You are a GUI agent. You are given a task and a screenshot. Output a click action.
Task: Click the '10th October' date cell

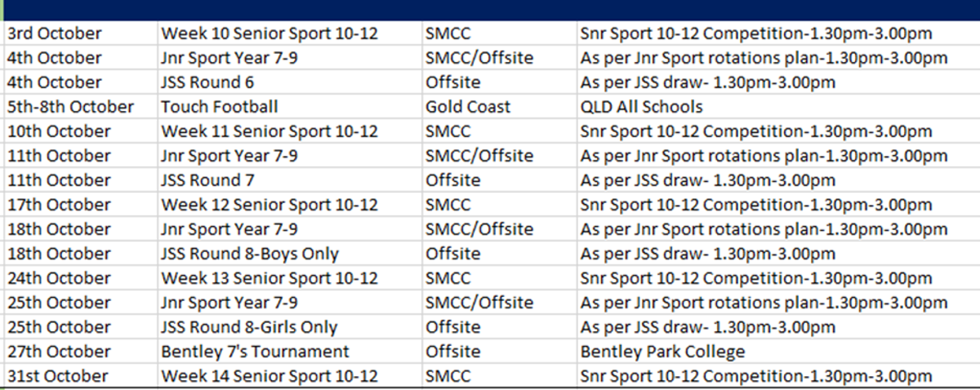[x=58, y=131]
